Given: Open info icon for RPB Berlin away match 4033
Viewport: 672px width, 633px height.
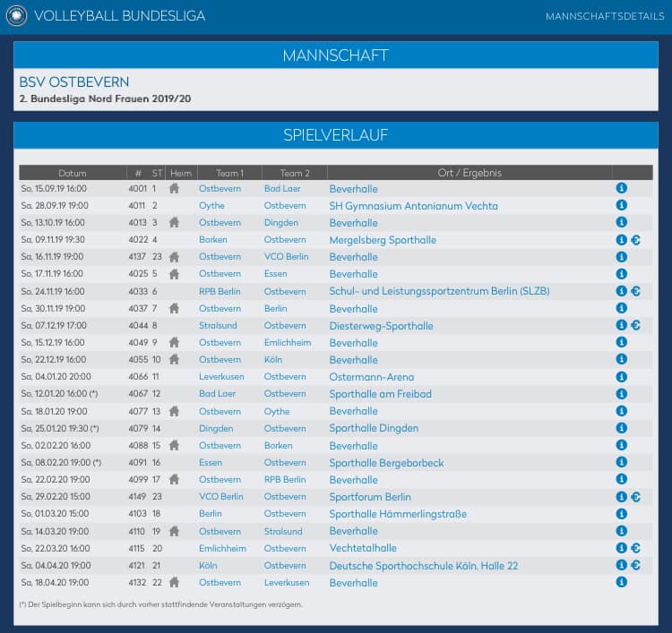Looking at the screenshot, I should pyautogui.click(x=622, y=291).
